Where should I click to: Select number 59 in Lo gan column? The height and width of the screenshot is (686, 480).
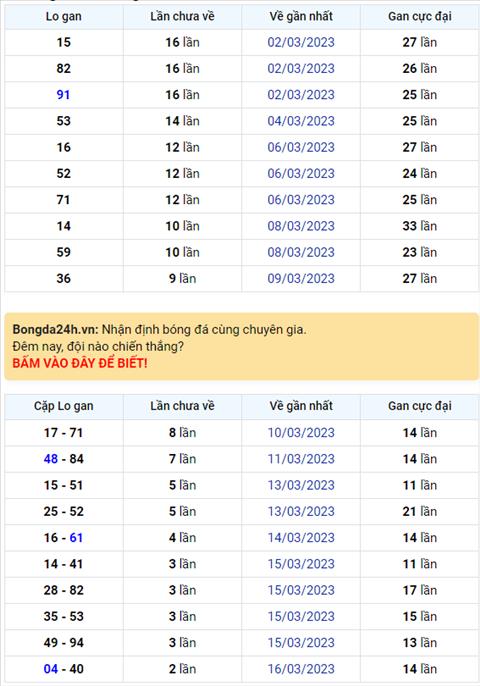63,252
